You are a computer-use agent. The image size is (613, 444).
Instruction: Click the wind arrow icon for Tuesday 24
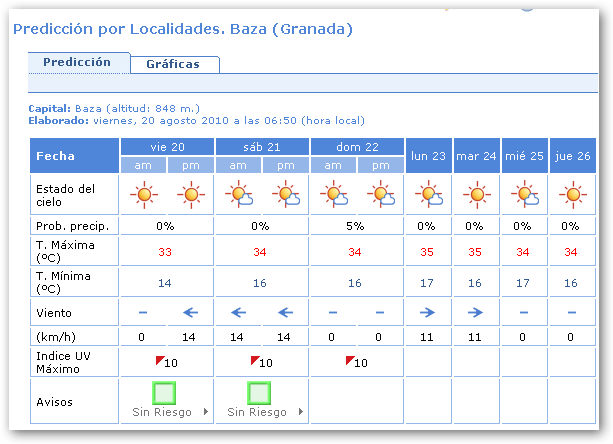[x=476, y=311]
